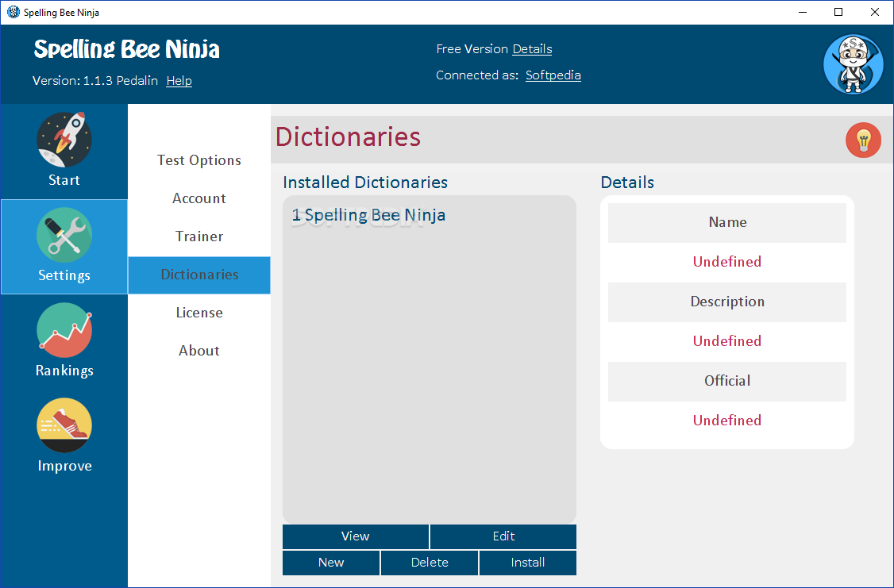Click the View dictionary button
The image size is (894, 588).
point(355,536)
